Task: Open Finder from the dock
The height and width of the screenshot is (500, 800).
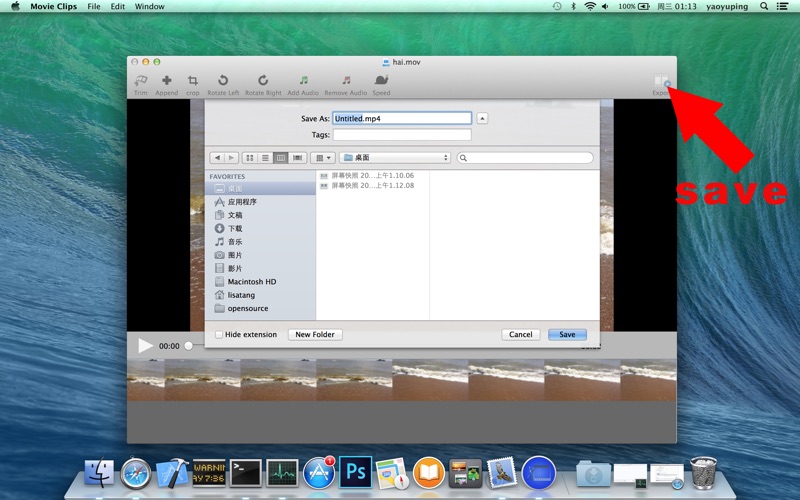Action: click(99, 472)
